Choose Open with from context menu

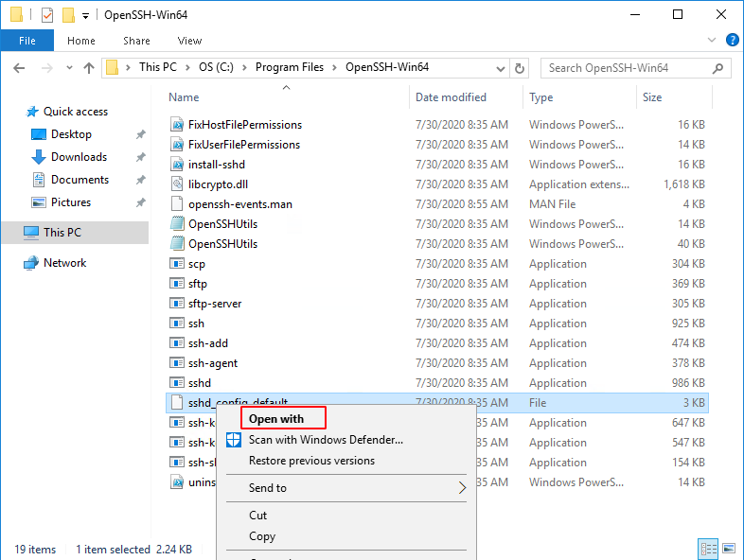pyautogui.click(x=276, y=419)
